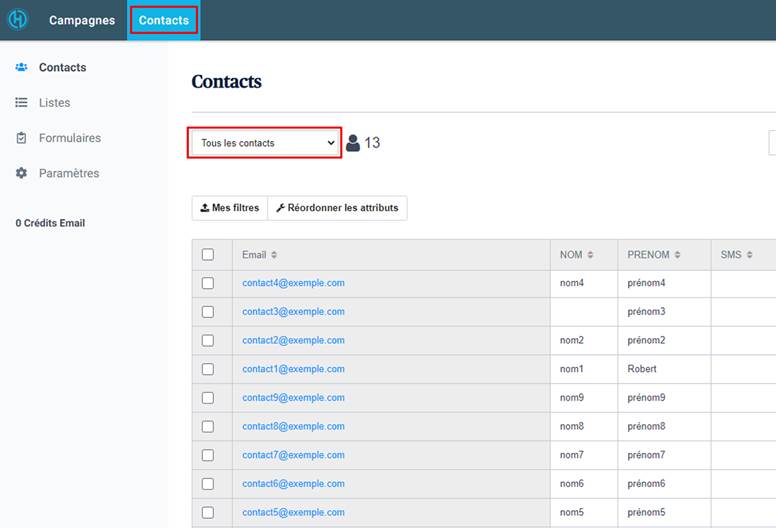Viewport: 776px width, 528px height.
Task: Sort contacts by PRENOM column arrows
Action: click(678, 255)
